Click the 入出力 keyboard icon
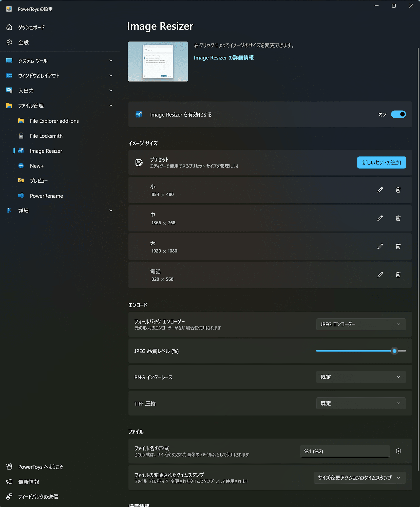The width and height of the screenshot is (420, 507). (x=9, y=90)
